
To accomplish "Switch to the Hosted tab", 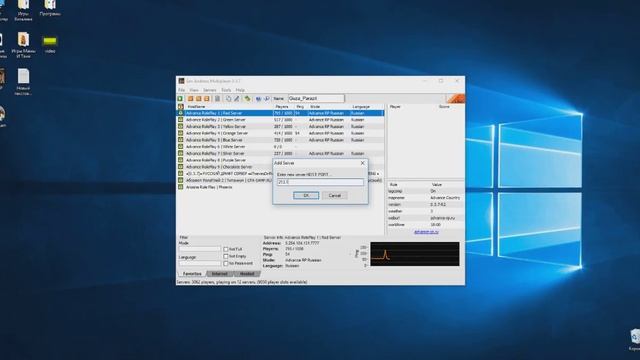I will point(247,274).
